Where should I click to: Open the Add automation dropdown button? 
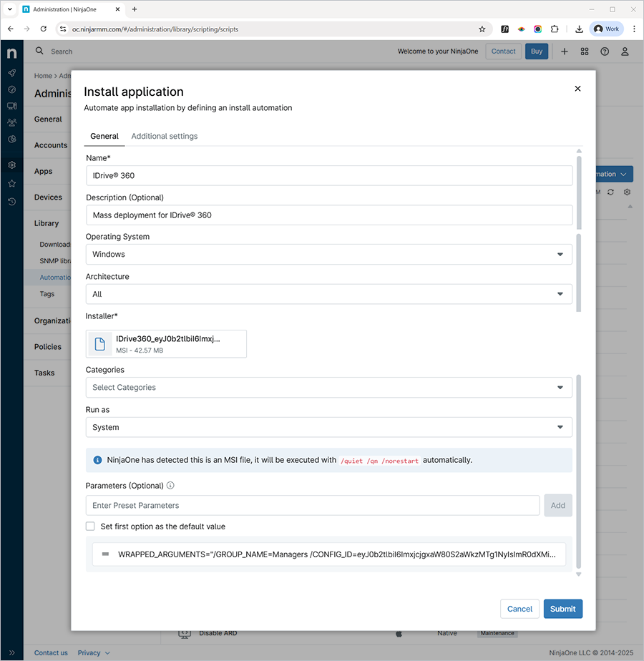(x=614, y=174)
